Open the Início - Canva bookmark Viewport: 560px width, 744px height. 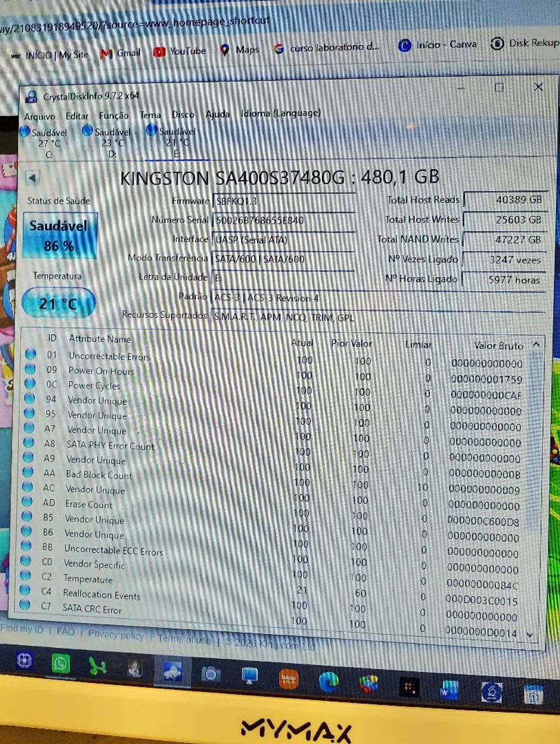point(438,45)
